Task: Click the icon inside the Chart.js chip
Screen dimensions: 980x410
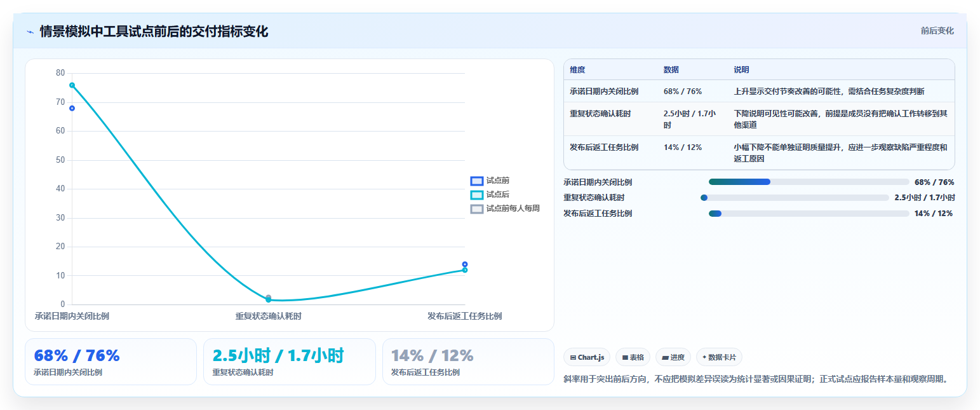Action: pos(573,357)
